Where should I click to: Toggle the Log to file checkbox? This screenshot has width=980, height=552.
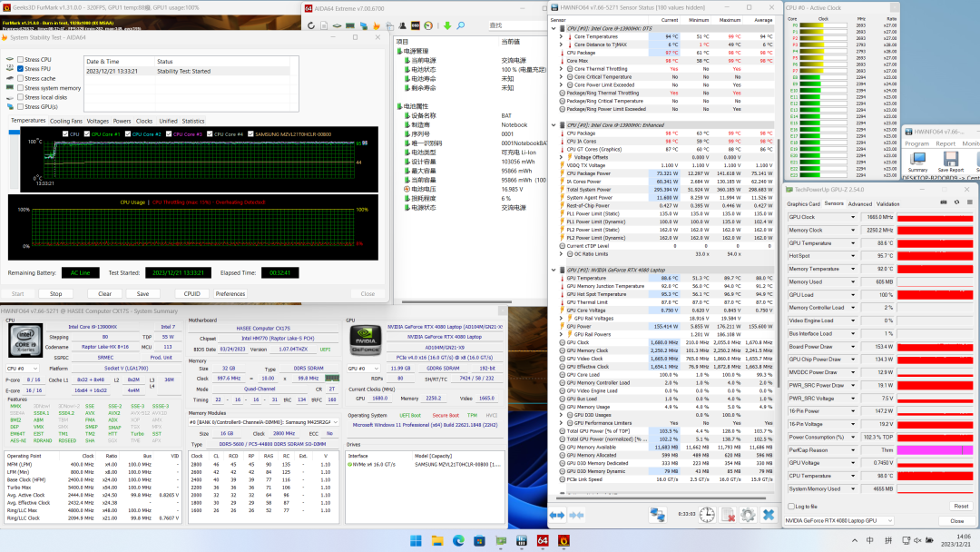coord(789,506)
